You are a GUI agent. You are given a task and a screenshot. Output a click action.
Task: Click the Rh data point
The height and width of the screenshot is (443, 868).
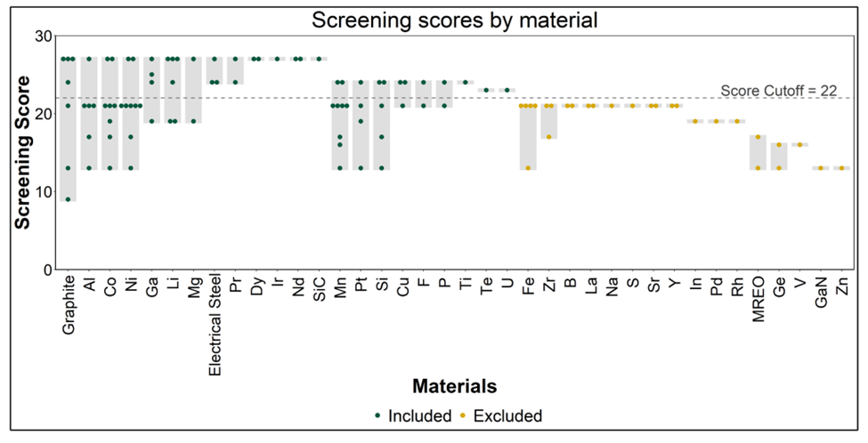[x=737, y=121]
